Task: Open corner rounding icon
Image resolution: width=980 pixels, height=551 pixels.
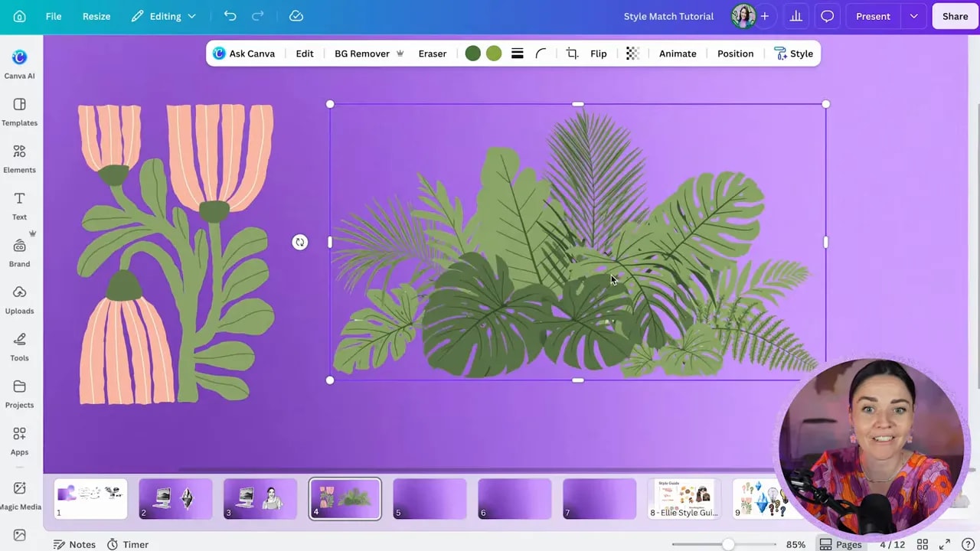Action: coord(541,54)
